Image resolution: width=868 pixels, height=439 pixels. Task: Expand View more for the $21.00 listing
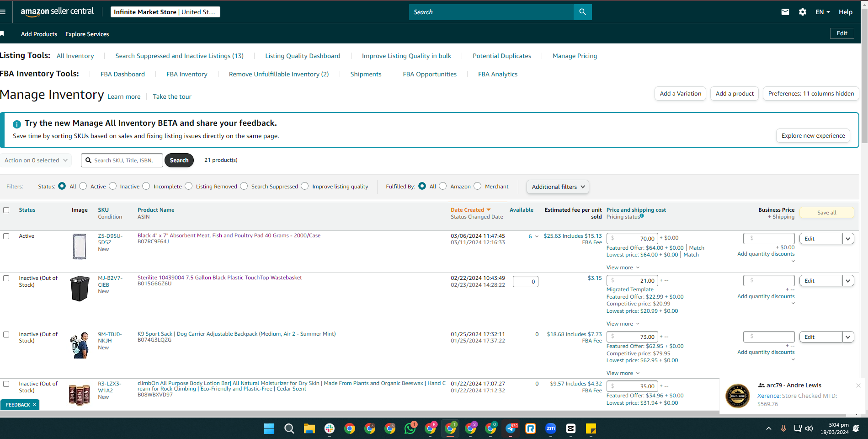(x=623, y=324)
